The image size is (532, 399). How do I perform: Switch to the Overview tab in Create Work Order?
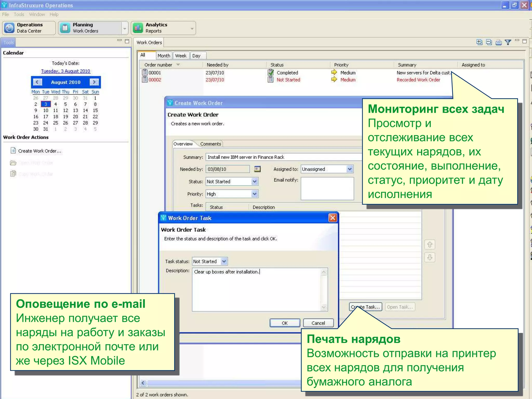coord(183,144)
